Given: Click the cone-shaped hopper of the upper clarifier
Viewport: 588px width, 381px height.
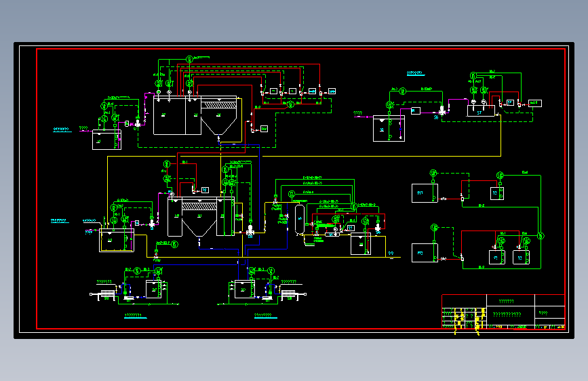Looking at the screenshot, I should pyautogui.click(x=219, y=127).
